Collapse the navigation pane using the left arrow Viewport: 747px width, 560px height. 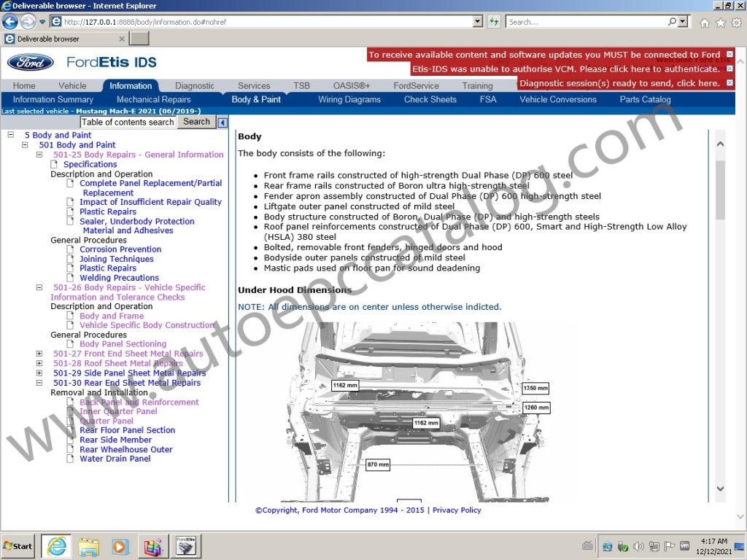[x=223, y=122]
